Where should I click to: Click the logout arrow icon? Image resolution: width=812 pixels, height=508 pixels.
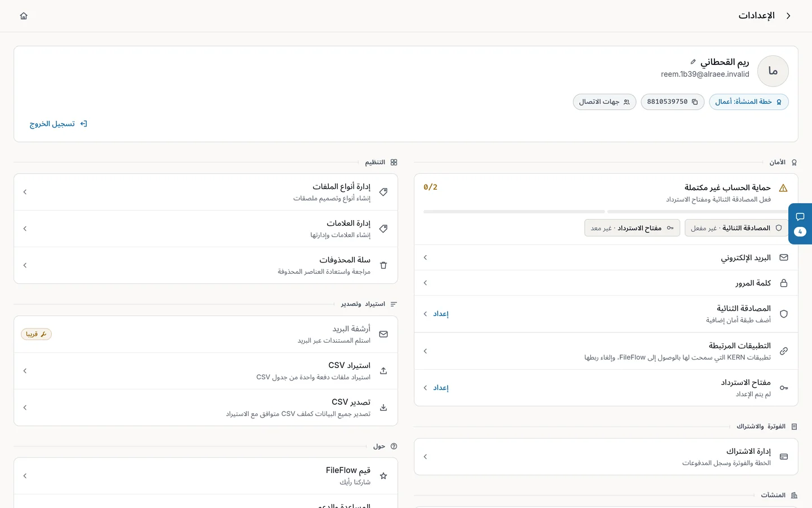coord(83,124)
